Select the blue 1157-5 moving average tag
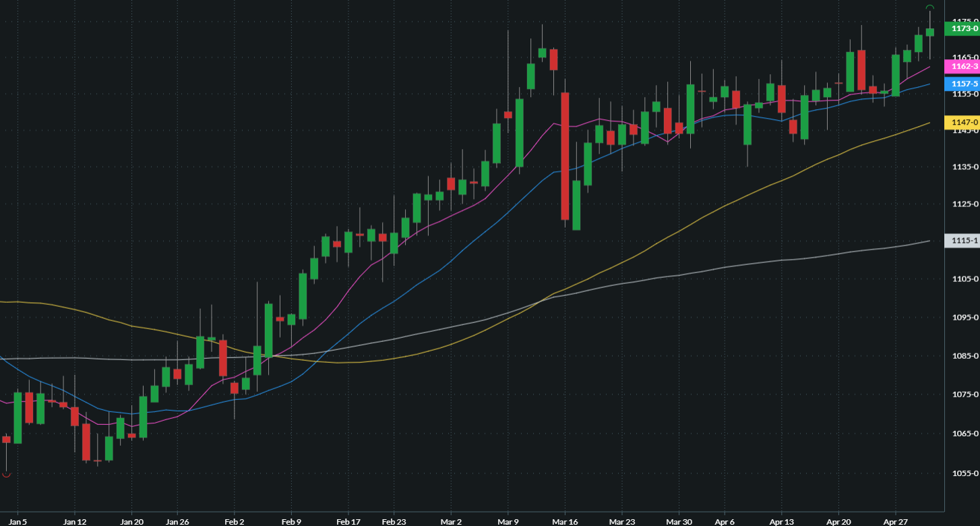 click(x=962, y=84)
